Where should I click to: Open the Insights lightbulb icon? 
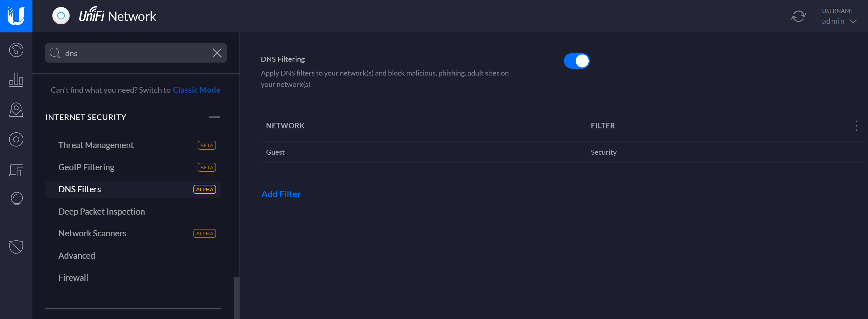pyautogui.click(x=16, y=198)
